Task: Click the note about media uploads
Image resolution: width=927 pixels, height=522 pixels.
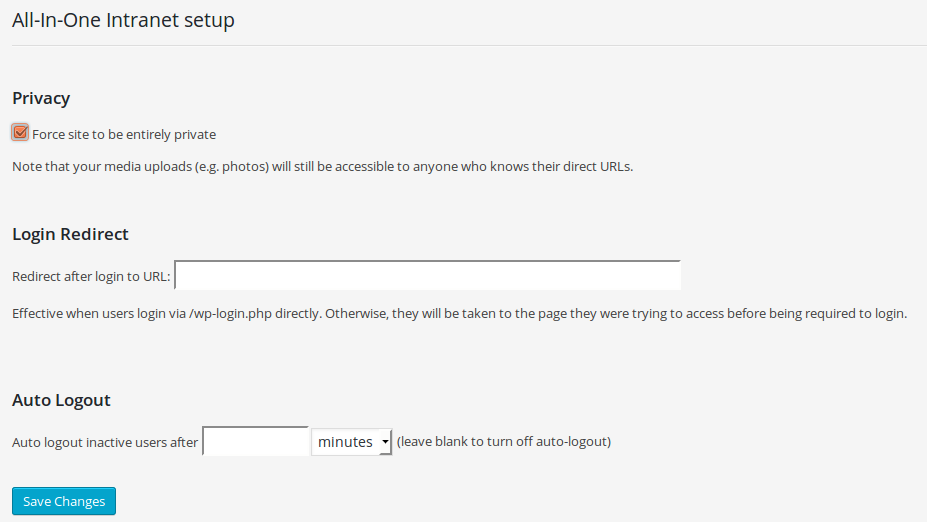Action: click(x=323, y=167)
